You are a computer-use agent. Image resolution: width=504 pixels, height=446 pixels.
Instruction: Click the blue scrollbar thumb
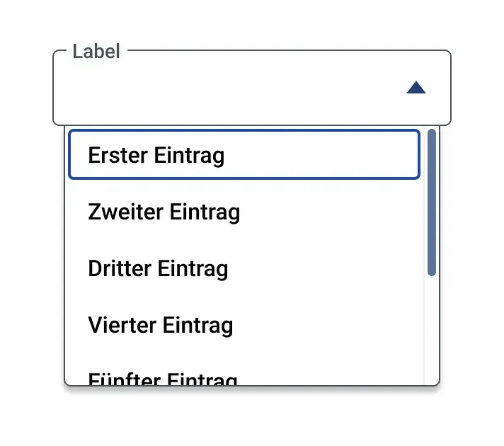pyautogui.click(x=432, y=202)
